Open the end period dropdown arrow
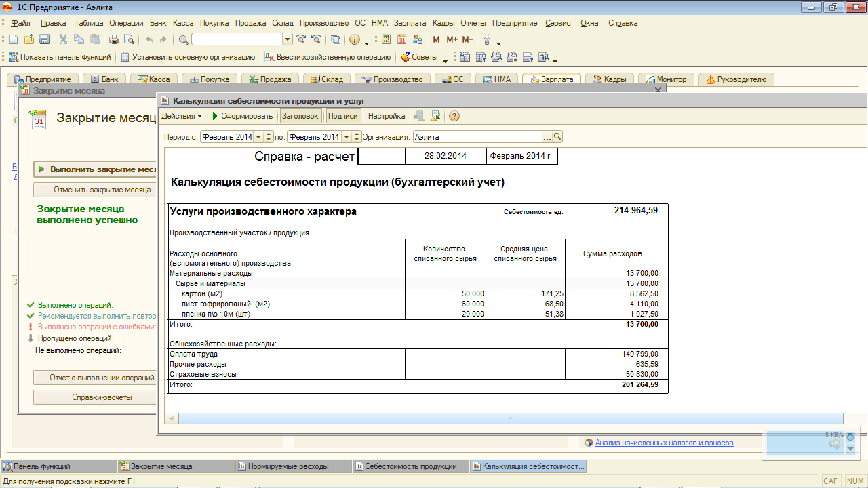The width and height of the screenshot is (868, 488). tap(347, 137)
